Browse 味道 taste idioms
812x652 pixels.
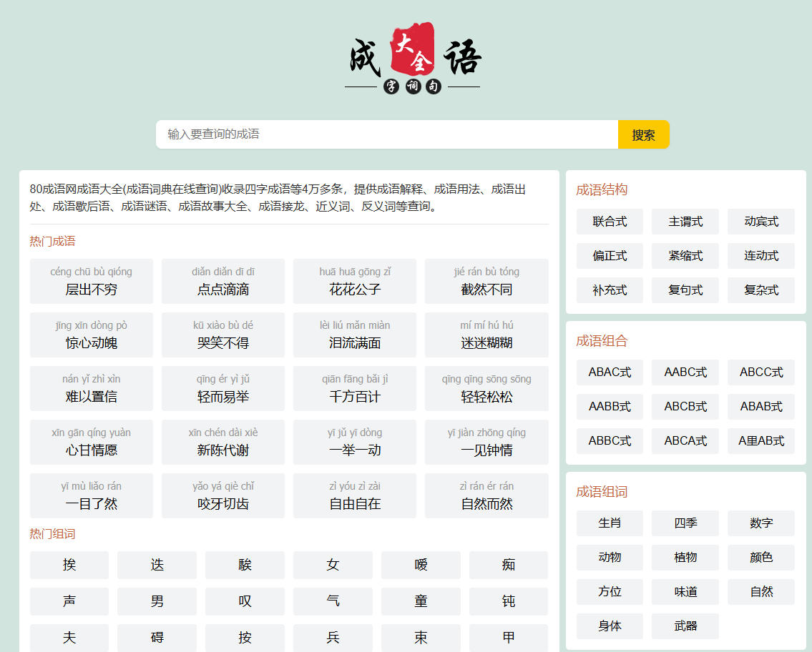[x=685, y=592]
